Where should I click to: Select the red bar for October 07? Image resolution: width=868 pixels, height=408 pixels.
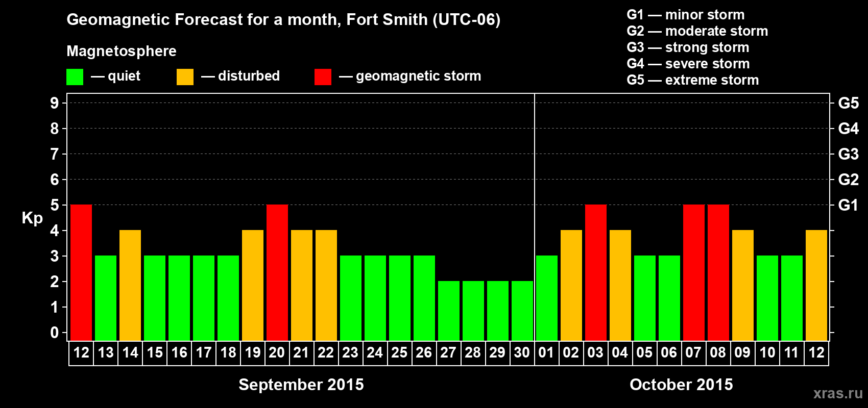click(694, 272)
